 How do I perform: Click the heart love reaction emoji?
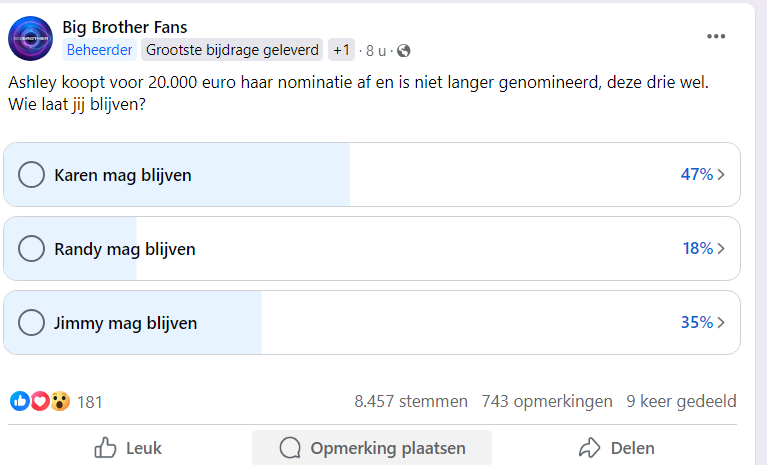40,401
